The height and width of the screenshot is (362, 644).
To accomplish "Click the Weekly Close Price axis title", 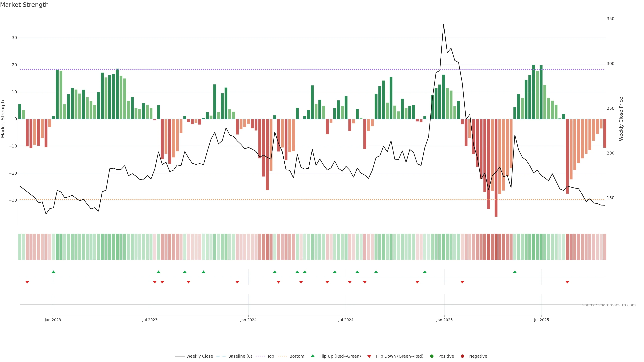I will (x=621, y=119).
